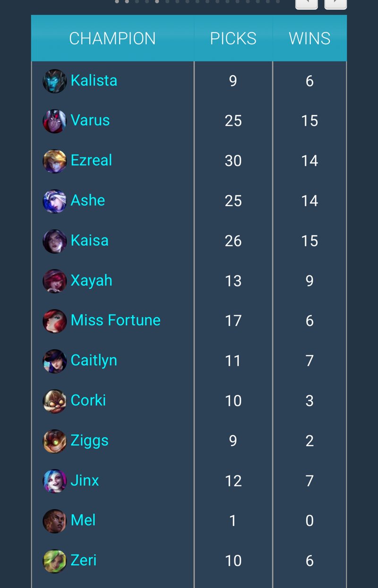This screenshot has width=378, height=588.
Task: Click the Zeri champion portrait icon
Action: 54,561
